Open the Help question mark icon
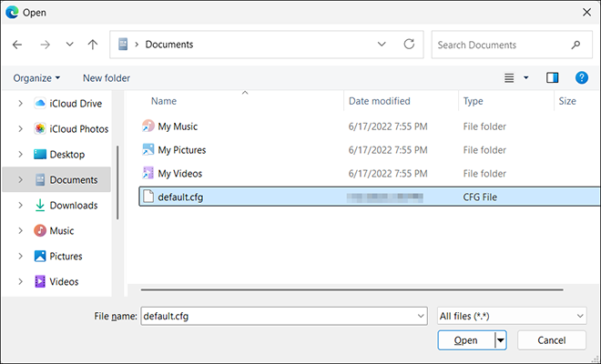Image resolution: width=601 pixels, height=364 pixels. point(581,78)
